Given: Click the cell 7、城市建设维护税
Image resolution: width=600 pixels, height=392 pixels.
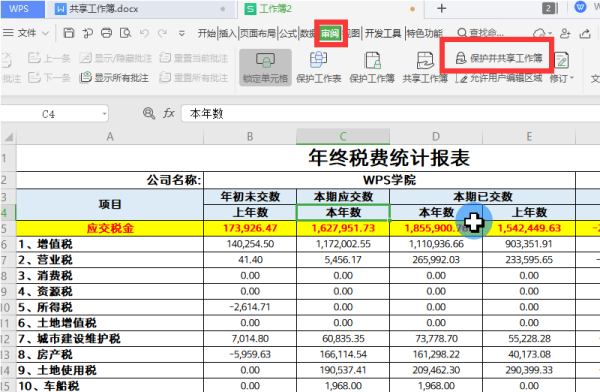Looking at the screenshot, I should [110, 339].
